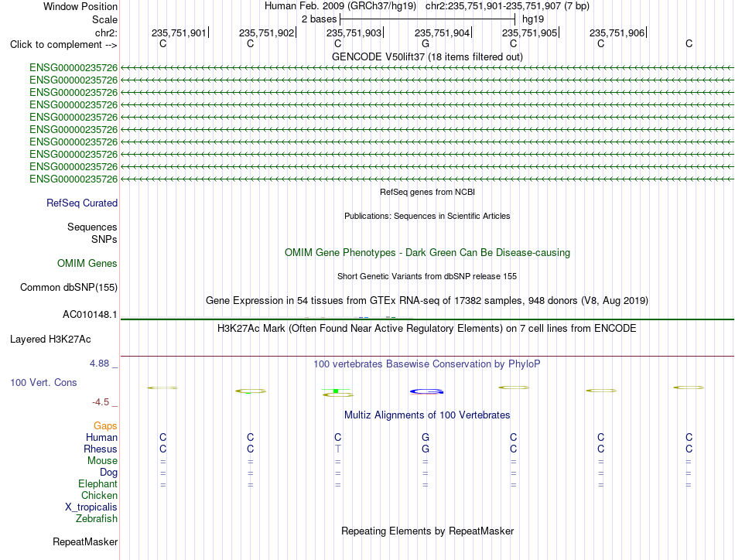Click the green AC010148.1 GTEx expression bar
Screen dimensions: 735x560
coord(427,319)
